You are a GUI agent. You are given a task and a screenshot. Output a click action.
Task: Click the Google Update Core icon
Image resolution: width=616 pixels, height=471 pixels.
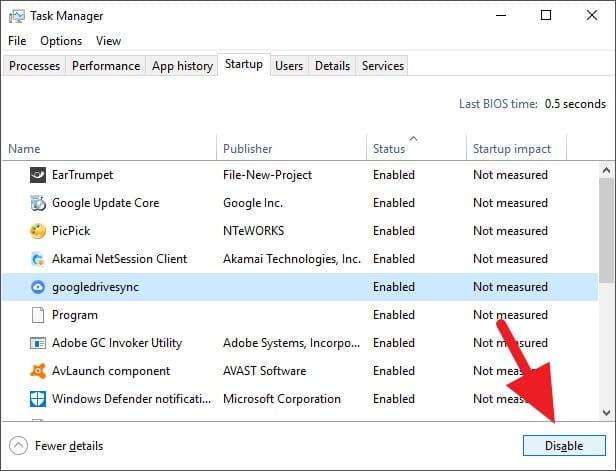click(38, 203)
